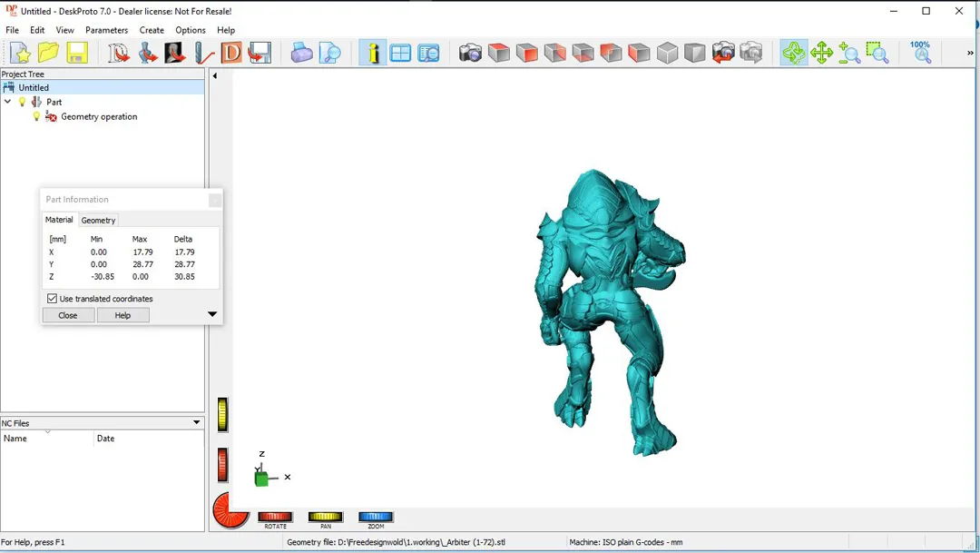
Task: Open the Help menu
Action: coord(226,30)
